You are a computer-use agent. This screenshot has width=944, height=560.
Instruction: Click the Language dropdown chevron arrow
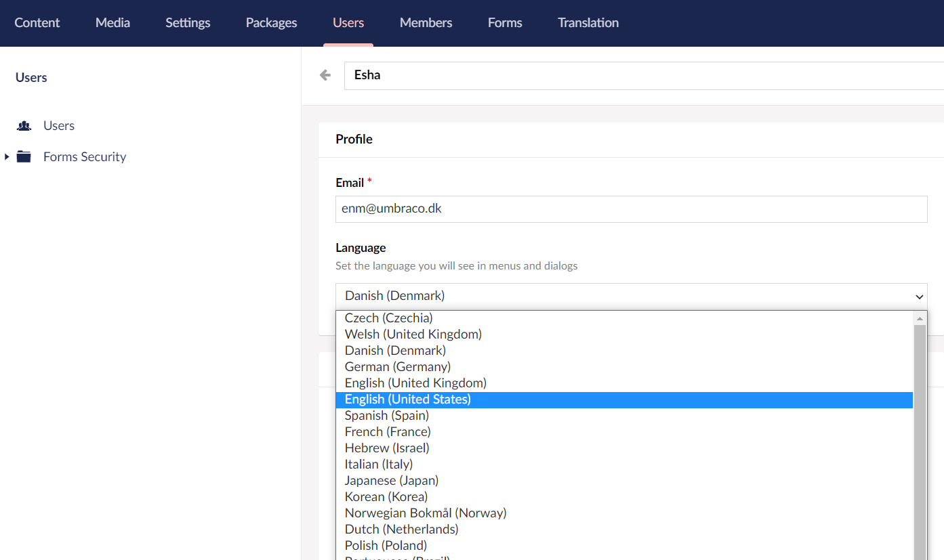[x=919, y=297]
